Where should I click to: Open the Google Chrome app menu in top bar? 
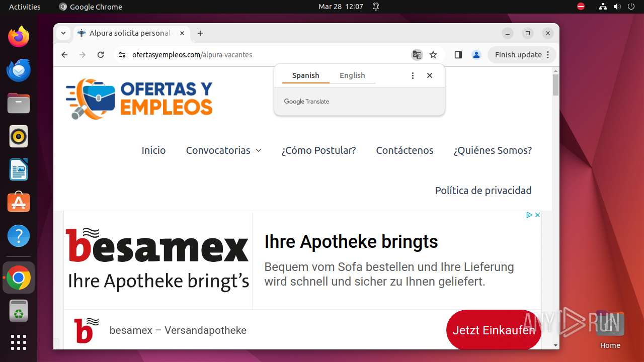pos(91,7)
